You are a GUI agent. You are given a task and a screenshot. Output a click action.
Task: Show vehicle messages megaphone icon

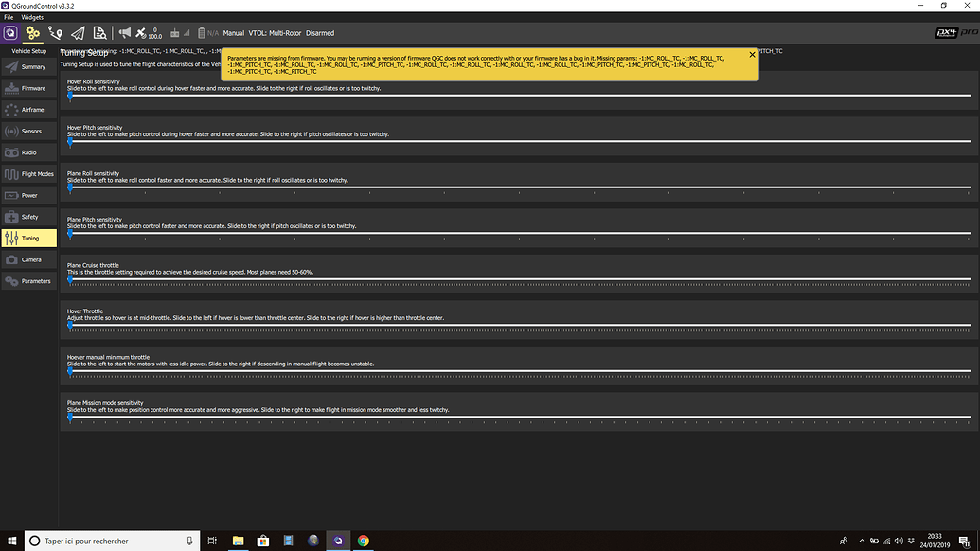tap(125, 33)
